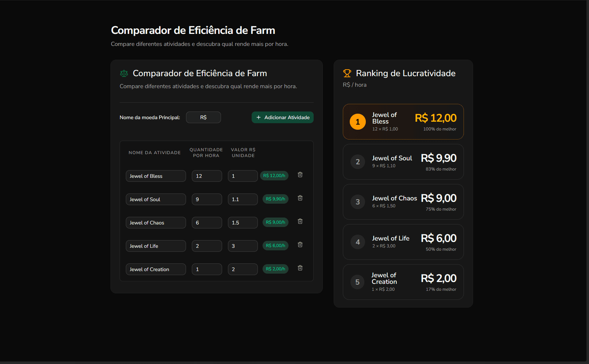
Task: Remove the Jewel of Soul row via trash icon
Action: 300,198
